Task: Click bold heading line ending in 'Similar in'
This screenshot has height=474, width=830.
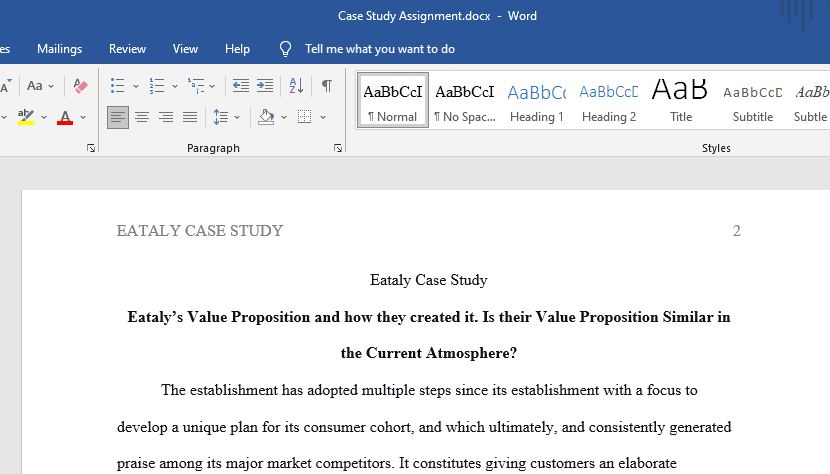Action: tap(429, 317)
